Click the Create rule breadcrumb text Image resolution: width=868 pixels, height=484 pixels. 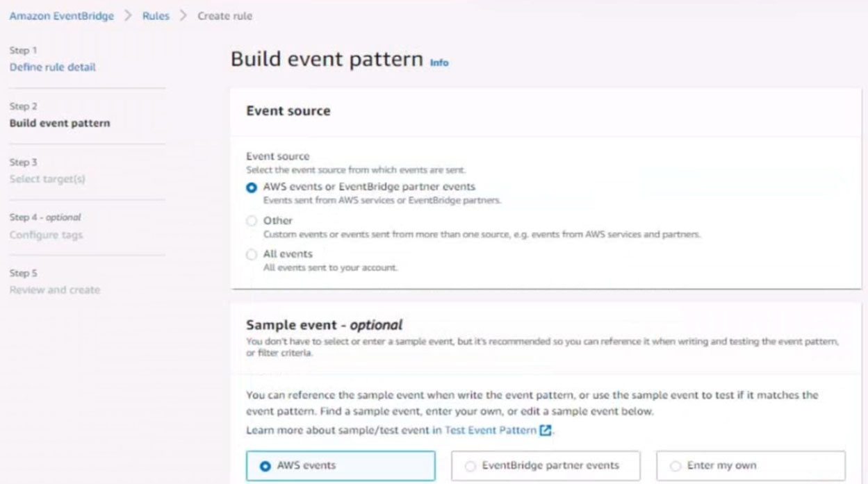(x=225, y=16)
